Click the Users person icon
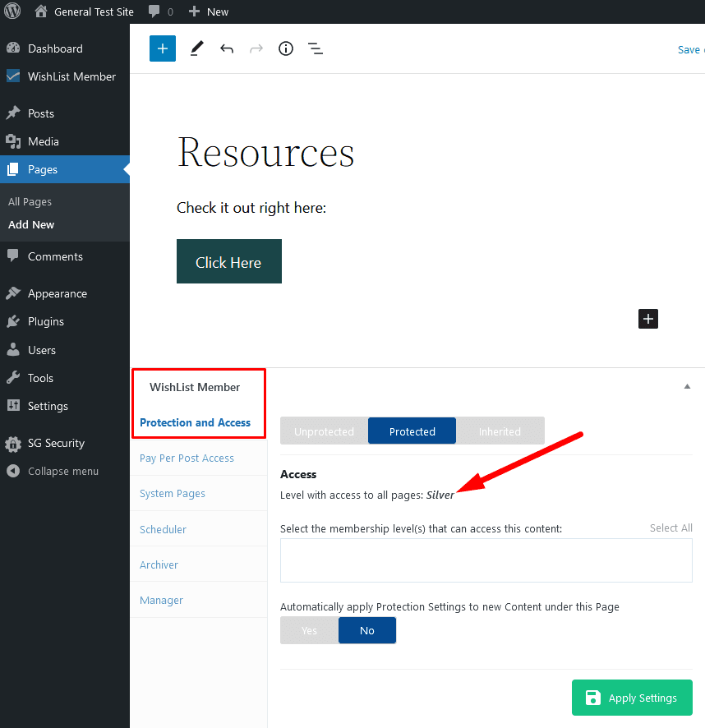705x728 pixels. 13,349
